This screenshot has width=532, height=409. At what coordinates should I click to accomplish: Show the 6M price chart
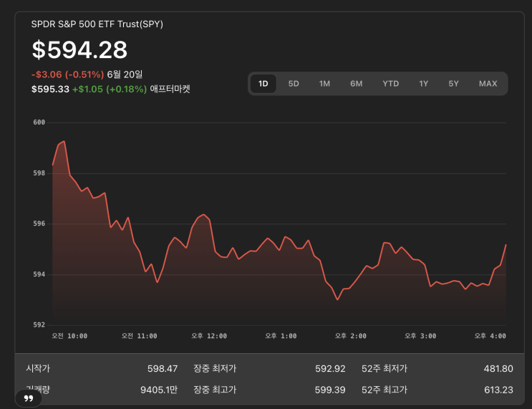pyautogui.click(x=357, y=84)
